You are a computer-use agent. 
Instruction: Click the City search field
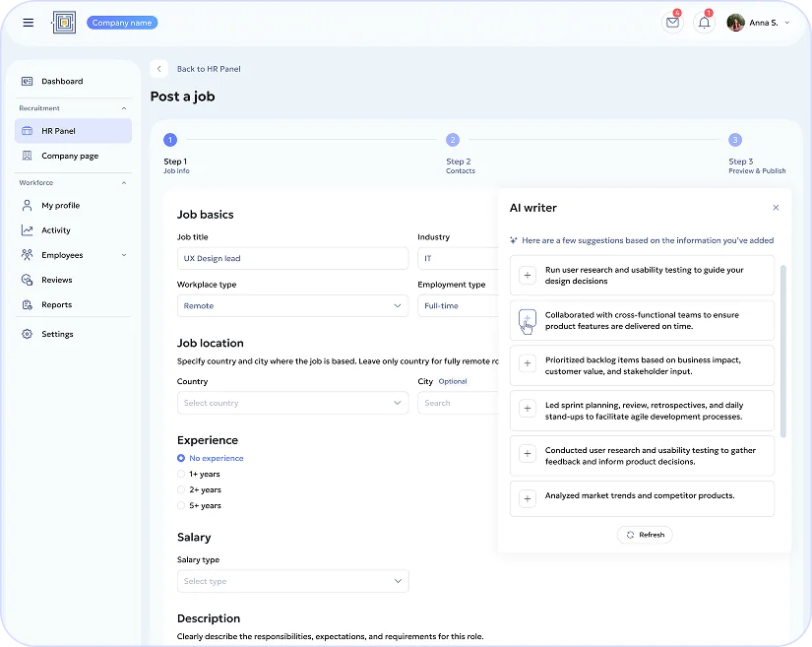(458, 403)
